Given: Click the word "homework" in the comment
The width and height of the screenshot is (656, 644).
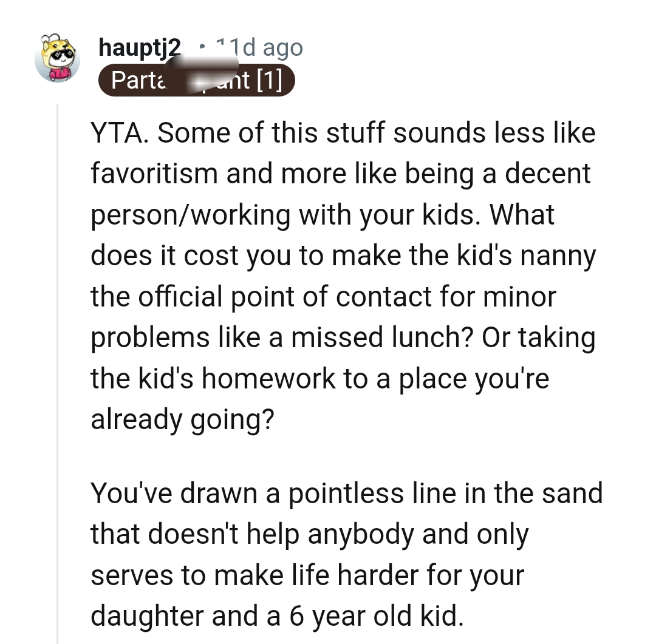Looking at the screenshot, I should [268, 379].
